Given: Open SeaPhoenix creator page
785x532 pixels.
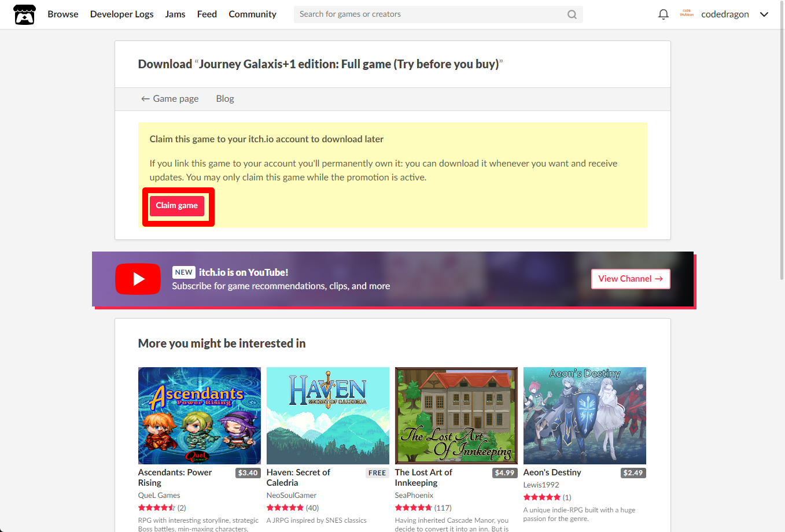Looking at the screenshot, I should 414,496.
